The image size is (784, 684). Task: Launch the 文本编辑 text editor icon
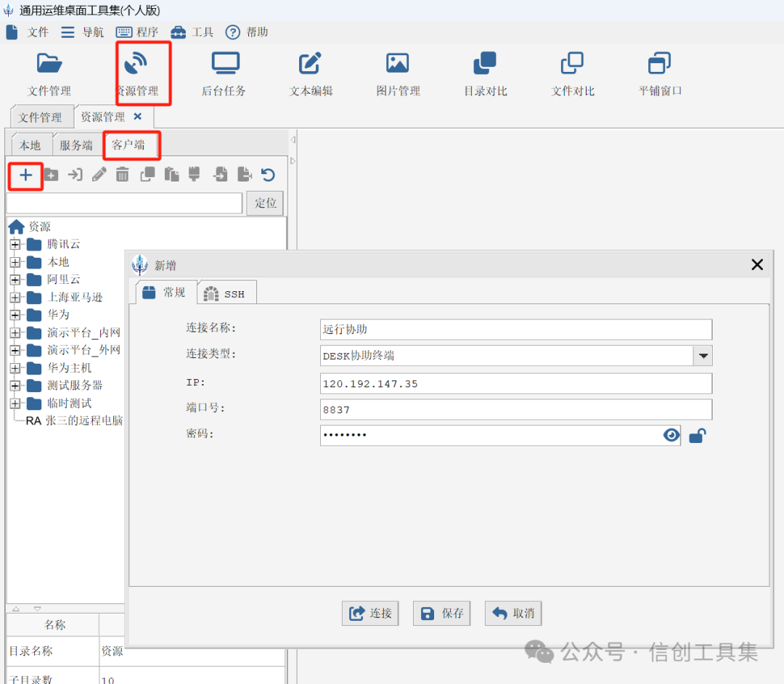(310, 63)
